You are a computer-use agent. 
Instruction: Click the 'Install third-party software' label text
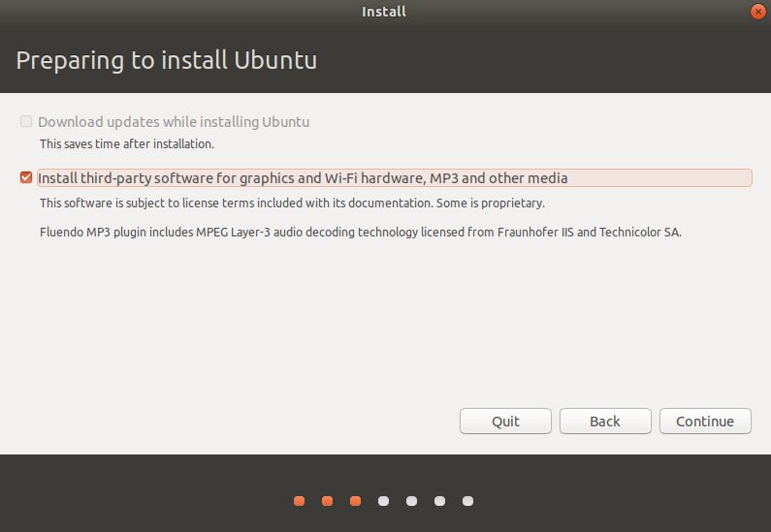[x=303, y=178]
